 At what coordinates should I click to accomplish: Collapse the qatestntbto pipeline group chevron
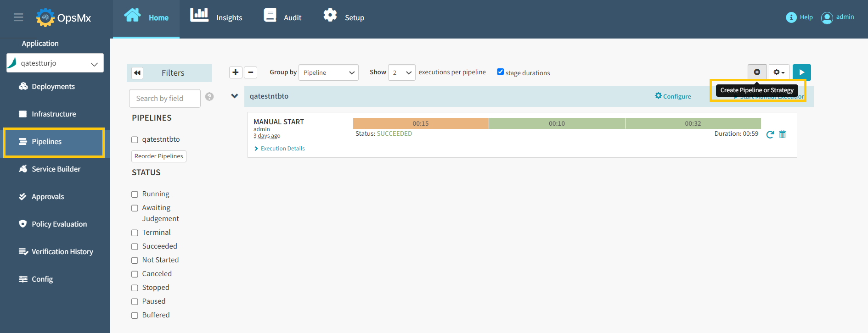[x=234, y=96]
